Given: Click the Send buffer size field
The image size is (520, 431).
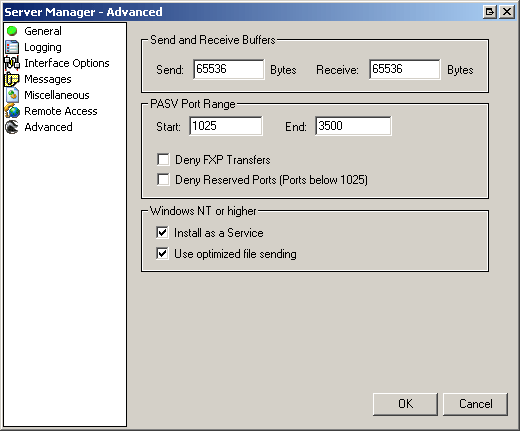Looking at the screenshot, I should (x=229, y=69).
